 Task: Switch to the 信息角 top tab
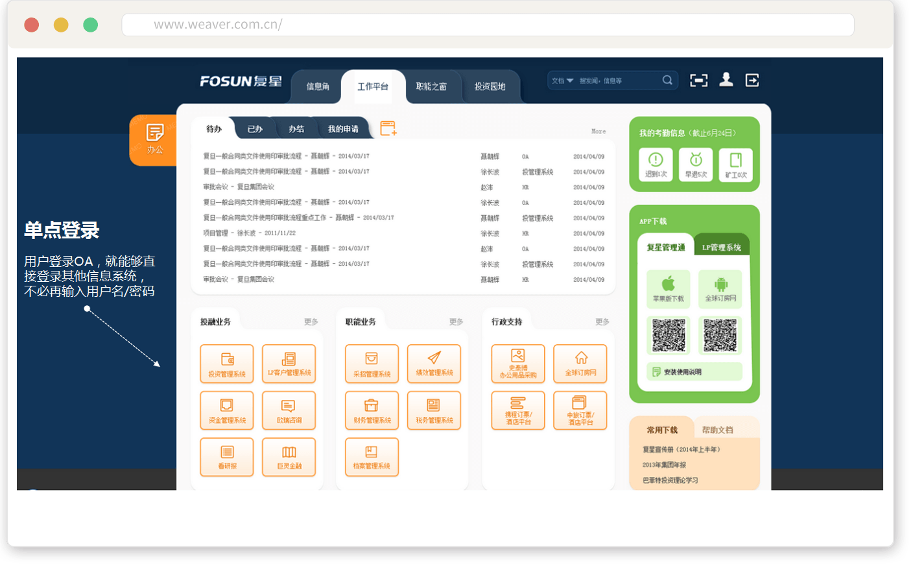pyautogui.click(x=318, y=86)
